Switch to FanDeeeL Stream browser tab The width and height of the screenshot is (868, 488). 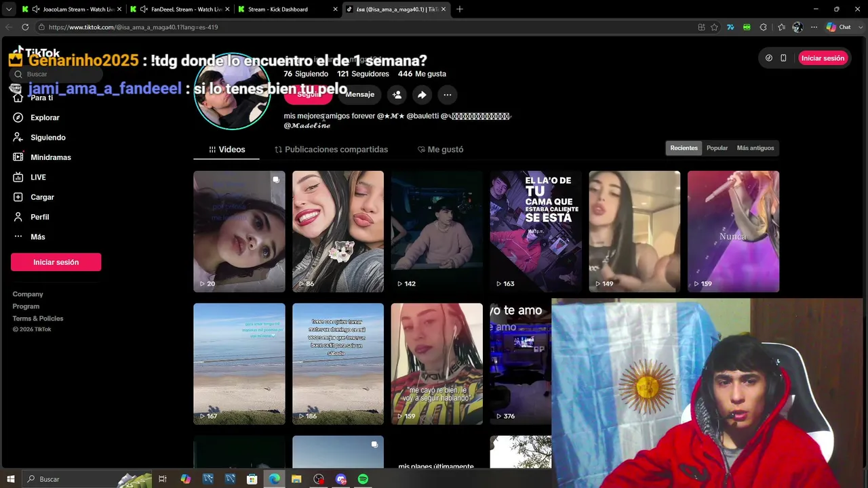coord(179,9)
